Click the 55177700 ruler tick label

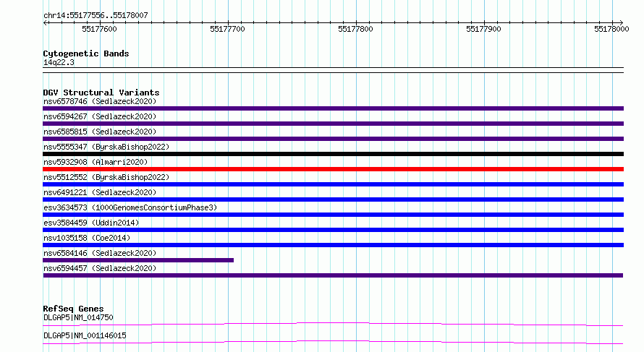click(227, 29)
